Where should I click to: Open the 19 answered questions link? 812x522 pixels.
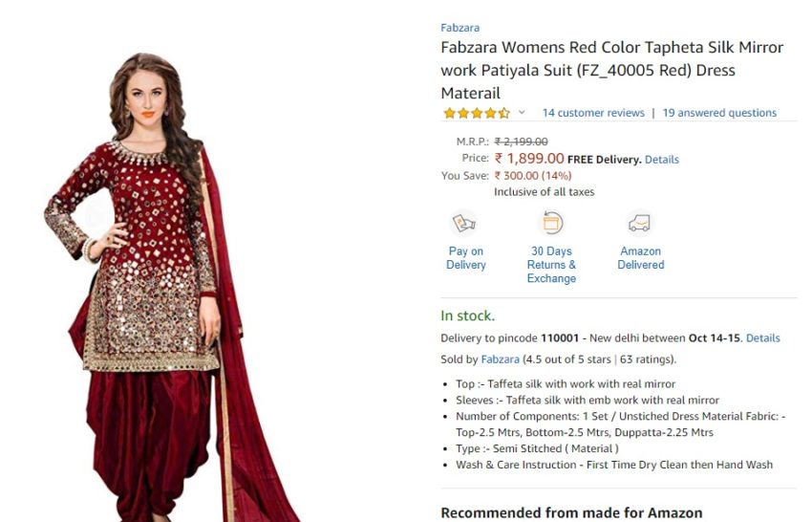(720, 113)
